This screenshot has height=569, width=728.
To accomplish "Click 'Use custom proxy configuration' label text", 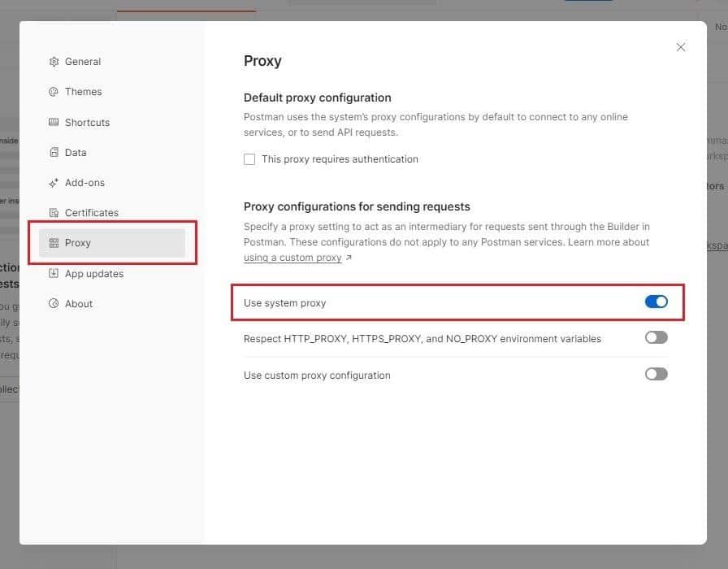I will click(317, 376).
